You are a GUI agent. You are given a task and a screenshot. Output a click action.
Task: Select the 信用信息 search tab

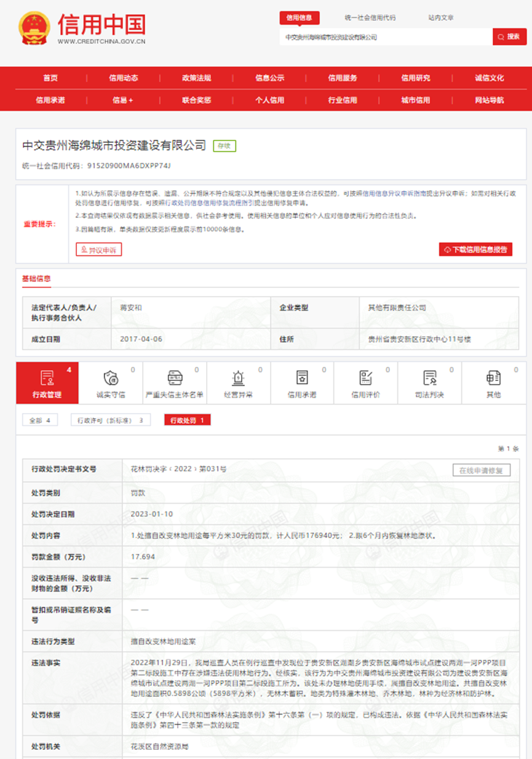[x=300, y=18]
